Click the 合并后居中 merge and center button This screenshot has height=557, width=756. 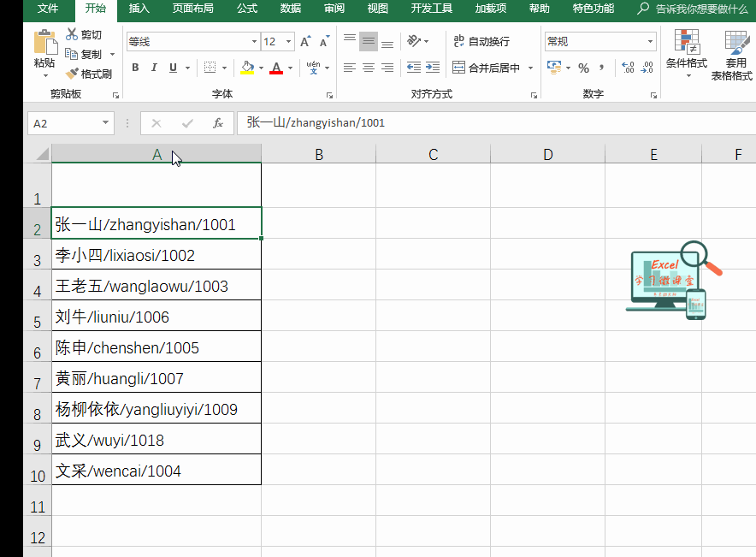click(486, 68)
